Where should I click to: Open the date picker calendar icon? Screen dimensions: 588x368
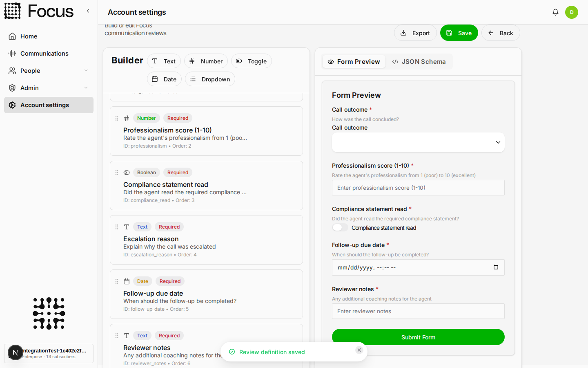[x=496, y=267]
